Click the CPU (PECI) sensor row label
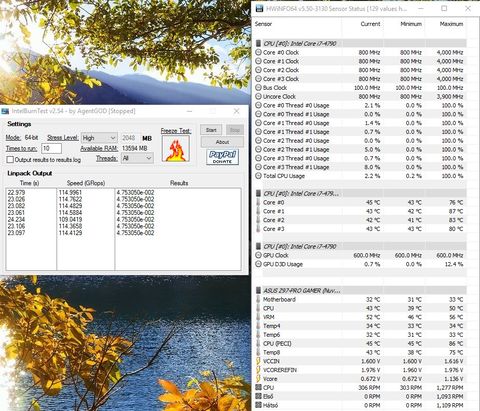 coord(277,343)
